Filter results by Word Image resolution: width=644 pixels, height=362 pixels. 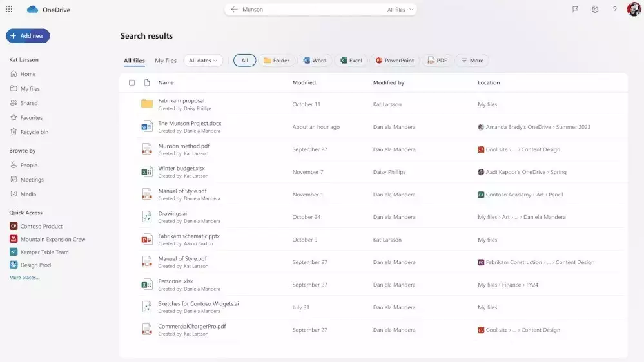[x=315, y=61]
